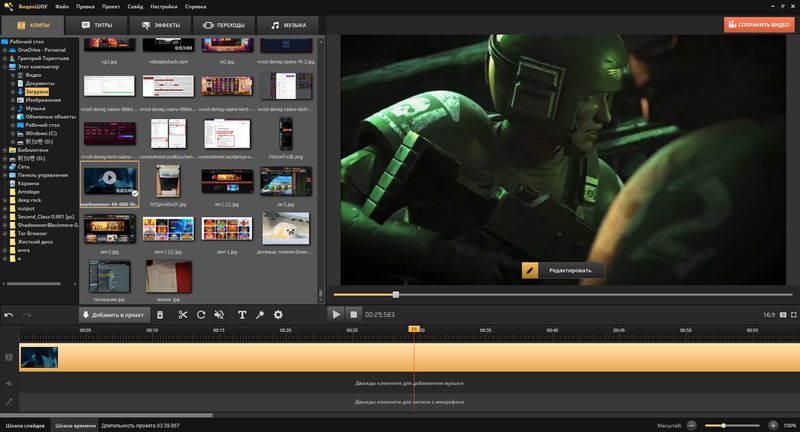Select the Tor Browser folder
This screenshot has height=432, width=800.
tap(32, 233)
